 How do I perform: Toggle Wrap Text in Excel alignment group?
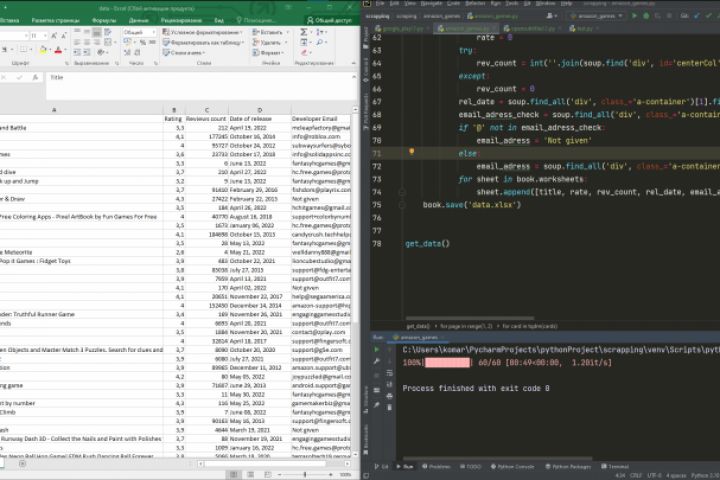tap(108, 32)
